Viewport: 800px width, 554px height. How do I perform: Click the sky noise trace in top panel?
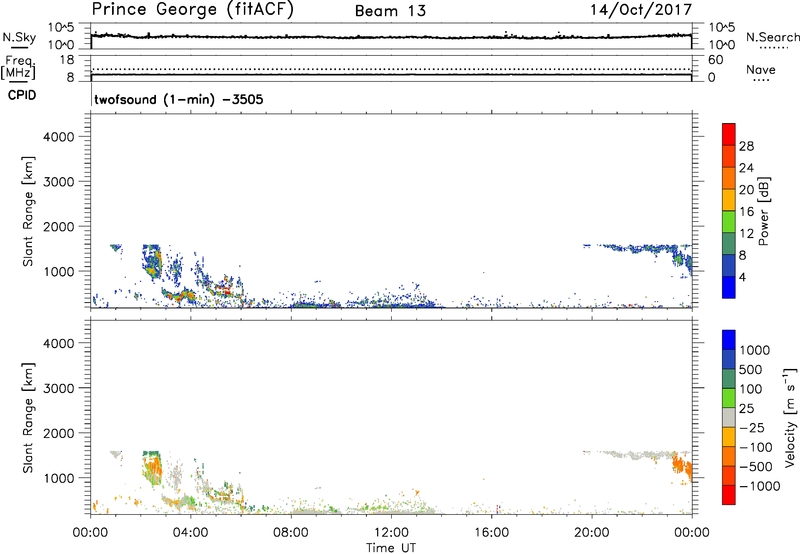[391, 36]
